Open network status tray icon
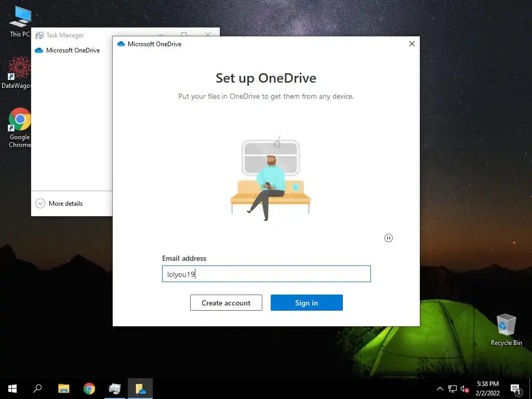The width and height of the screenshot is (532, 399). coord(453,389)
